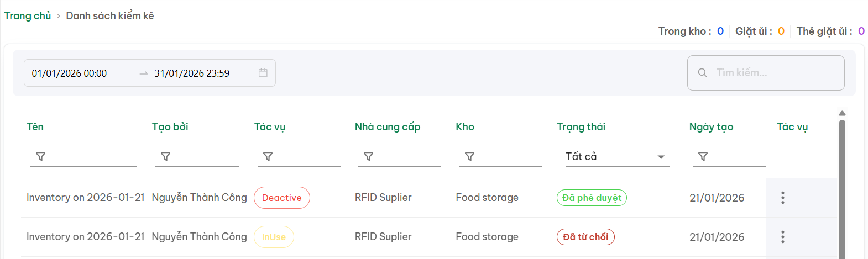The image size is (868, 259).
Task: Click the Đã phê duyệt status tag
Action: tap(592, 198)
